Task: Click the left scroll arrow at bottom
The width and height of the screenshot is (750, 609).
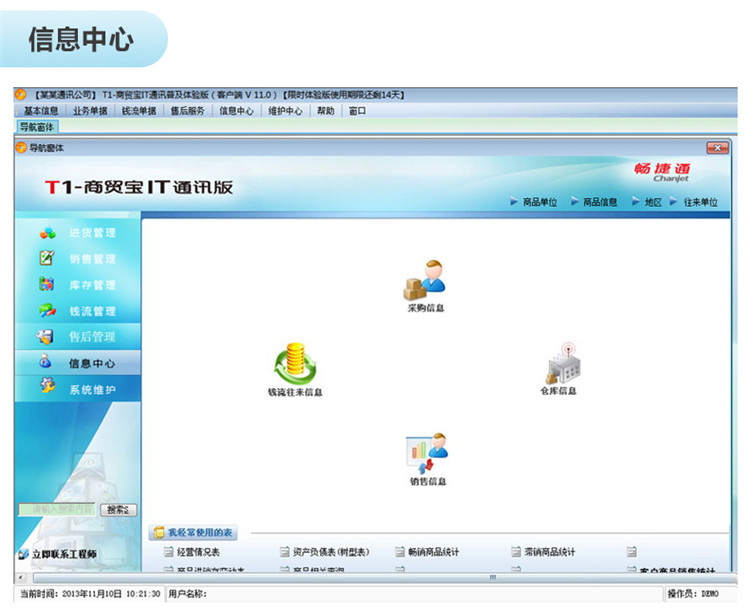Action: tap(20, 577)
